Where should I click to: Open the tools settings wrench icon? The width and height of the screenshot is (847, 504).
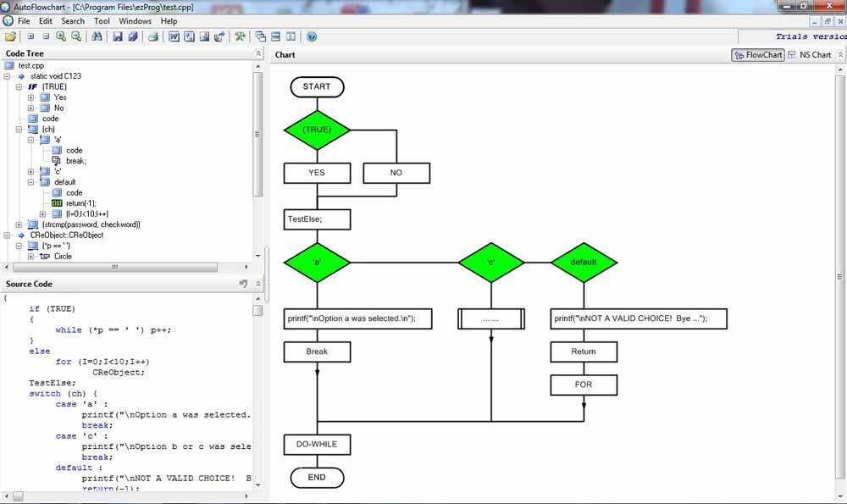point(239,36)
